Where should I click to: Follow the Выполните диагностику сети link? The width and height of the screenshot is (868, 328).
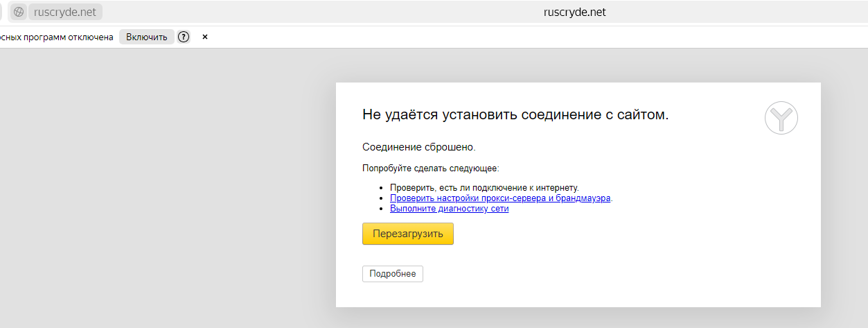[x=449, y=209]
